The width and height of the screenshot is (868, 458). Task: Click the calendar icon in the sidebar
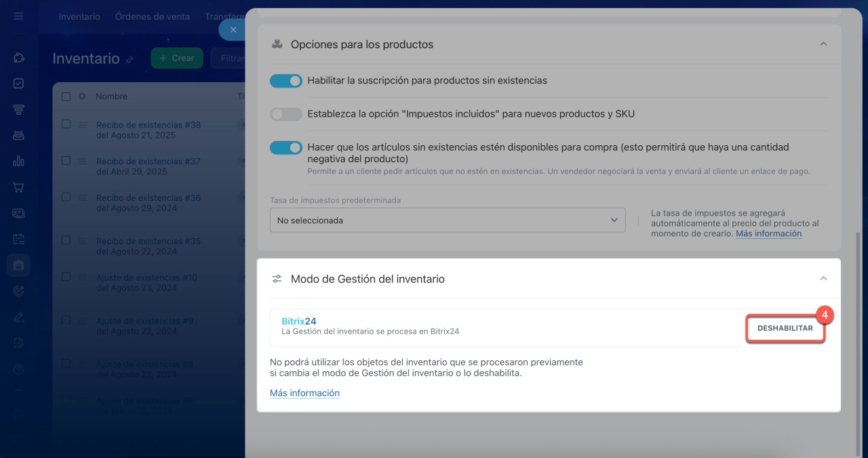(x=18, y=239)
